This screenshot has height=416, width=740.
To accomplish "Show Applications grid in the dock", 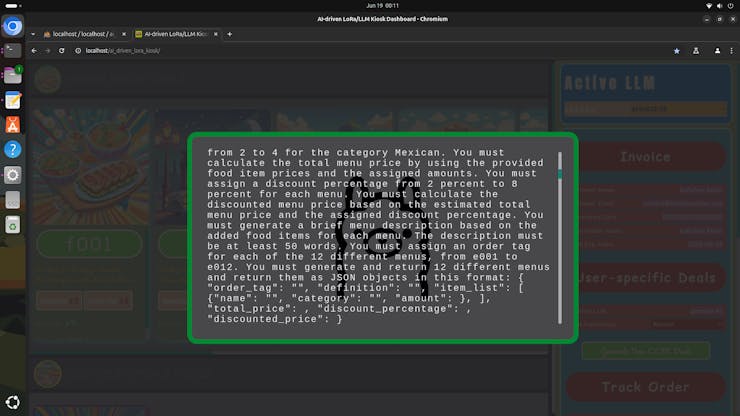I will 13,402.
